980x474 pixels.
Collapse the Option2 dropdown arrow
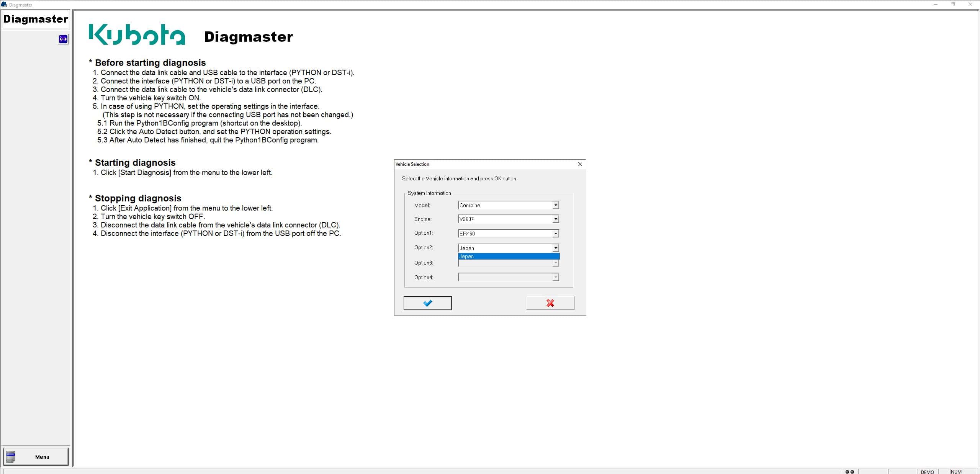click(555, 248)
